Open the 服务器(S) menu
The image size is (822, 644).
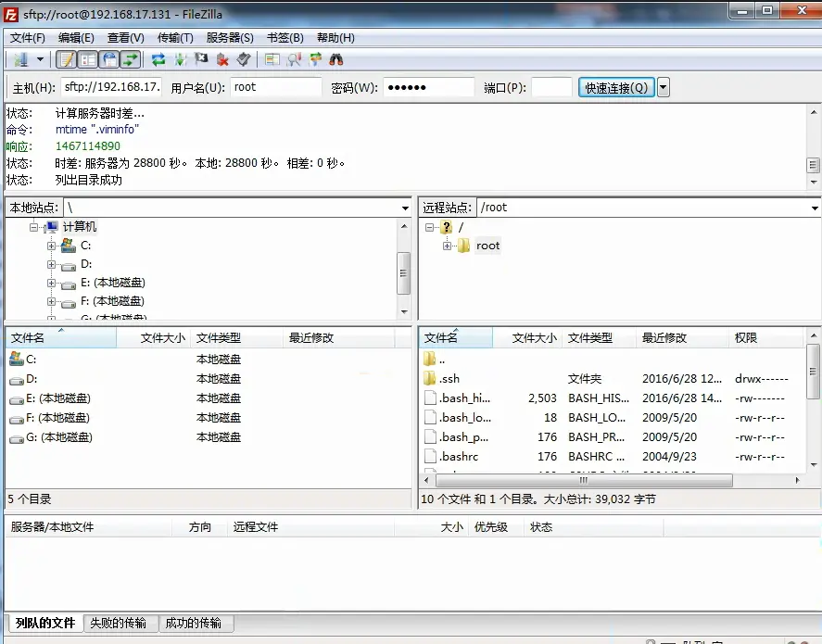(x=230, y=38)
